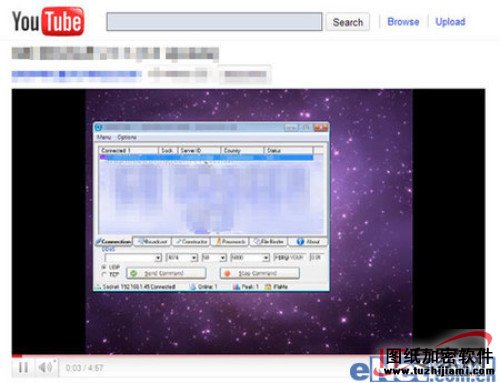Viewport: 500px width, 383px height.
Task: Click the blue About info icon
Action: click(x=300, y=242)
